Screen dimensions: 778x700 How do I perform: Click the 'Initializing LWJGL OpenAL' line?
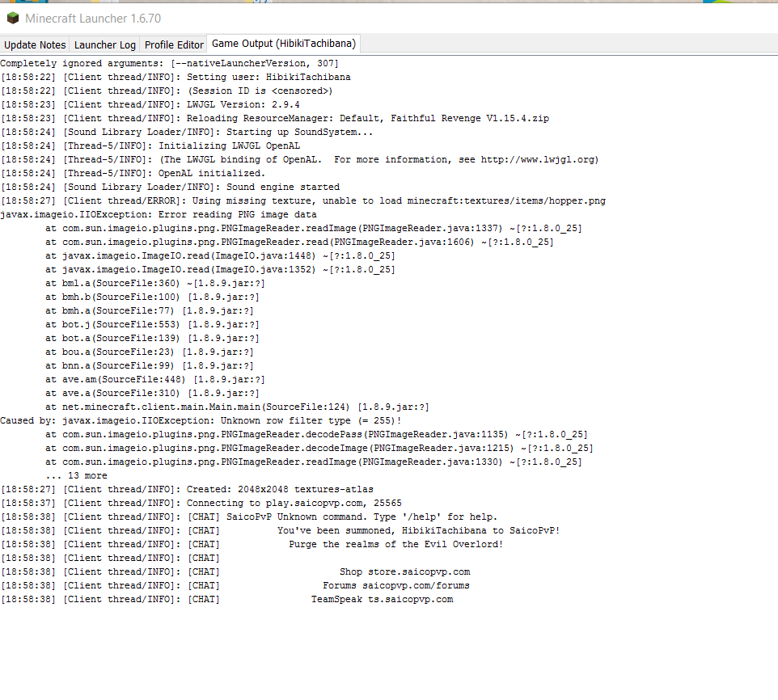150,146
